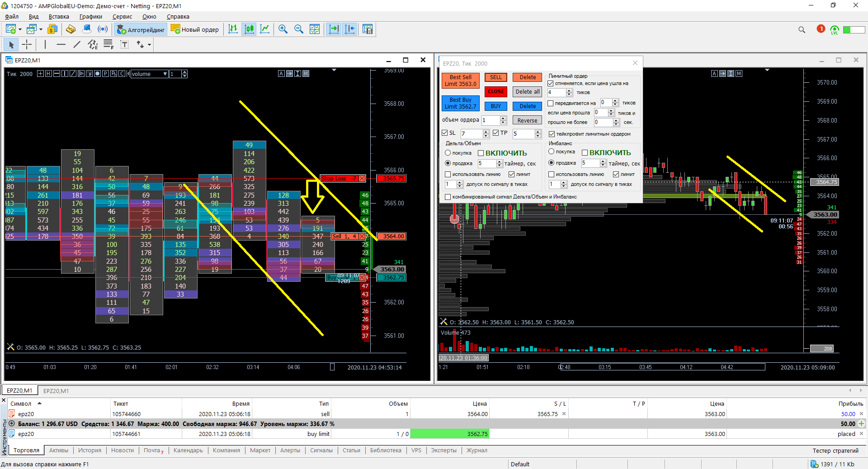Click the TP value spinner arrows
Image resolution: width=868 pixels, height=469 pixels.
(x=538, y=134)
